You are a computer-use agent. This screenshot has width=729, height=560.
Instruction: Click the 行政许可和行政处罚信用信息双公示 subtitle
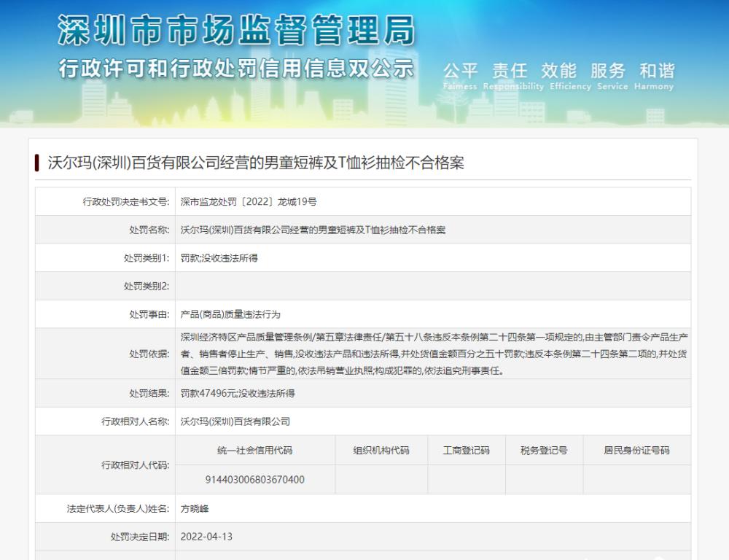pyautogui.click(x=236, y=69)
